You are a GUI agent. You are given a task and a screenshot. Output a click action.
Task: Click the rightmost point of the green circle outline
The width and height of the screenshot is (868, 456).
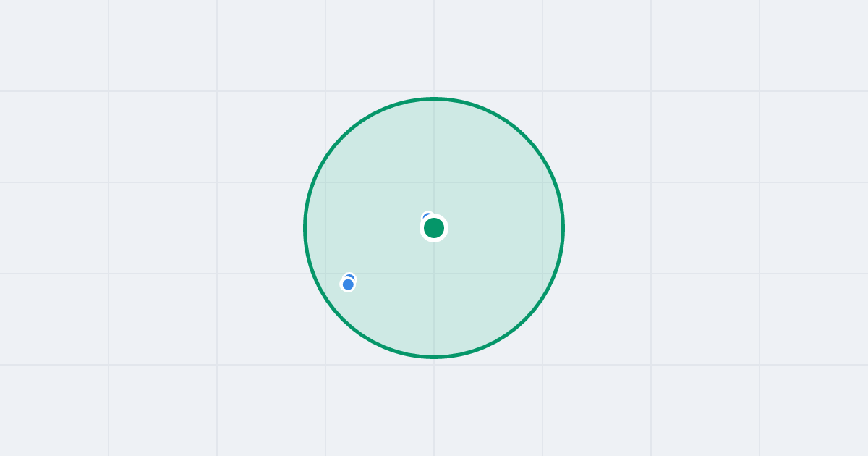563,228
